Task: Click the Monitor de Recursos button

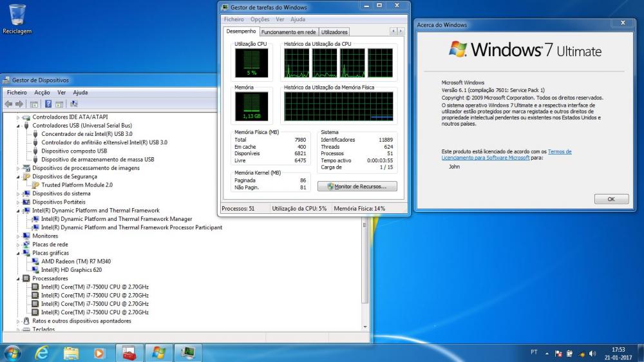Action: pos(357,186)
